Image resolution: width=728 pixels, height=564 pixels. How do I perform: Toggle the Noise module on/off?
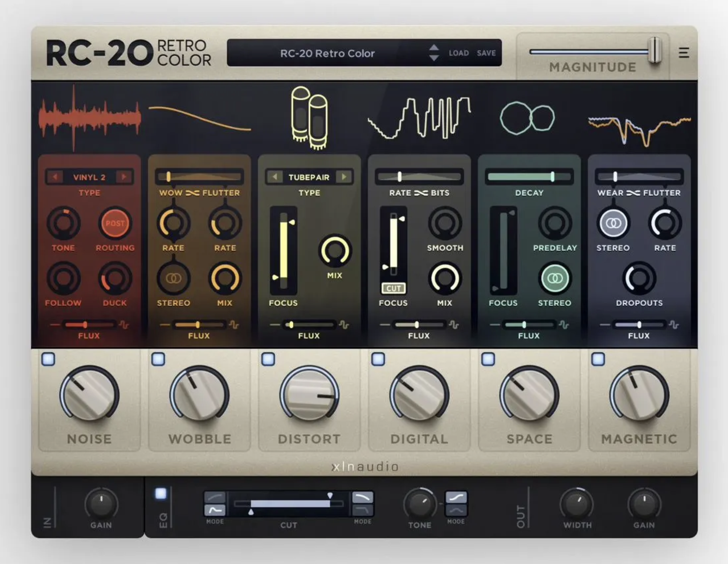coord(48,359)
